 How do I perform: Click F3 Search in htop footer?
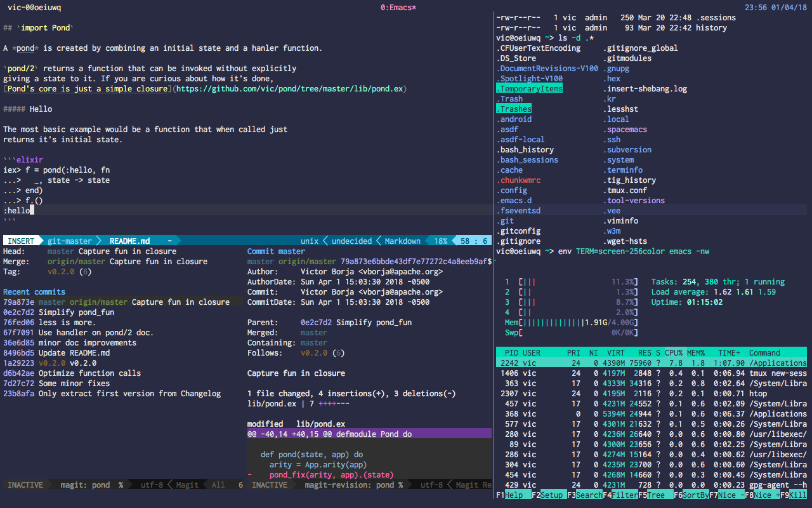pos(585,495)
